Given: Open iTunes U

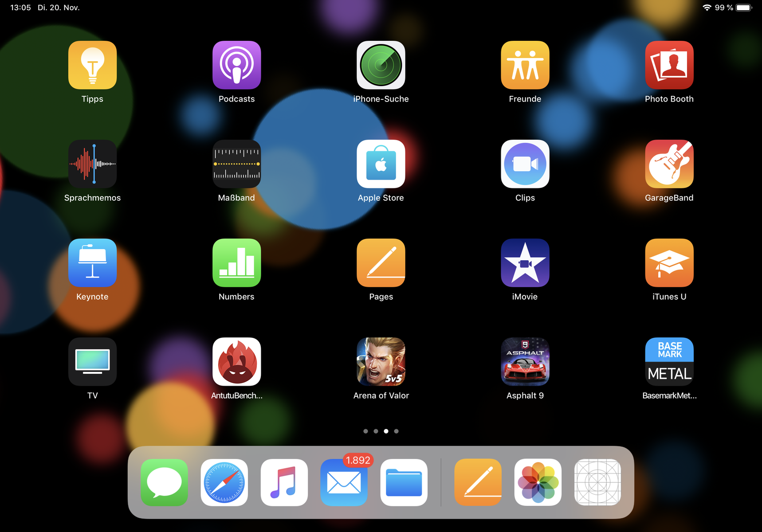Looking at the screenshot, I should (669, 263).
